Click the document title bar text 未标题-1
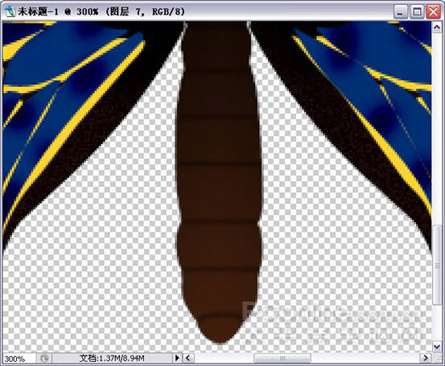445x366 pixels. coord(38,12)
